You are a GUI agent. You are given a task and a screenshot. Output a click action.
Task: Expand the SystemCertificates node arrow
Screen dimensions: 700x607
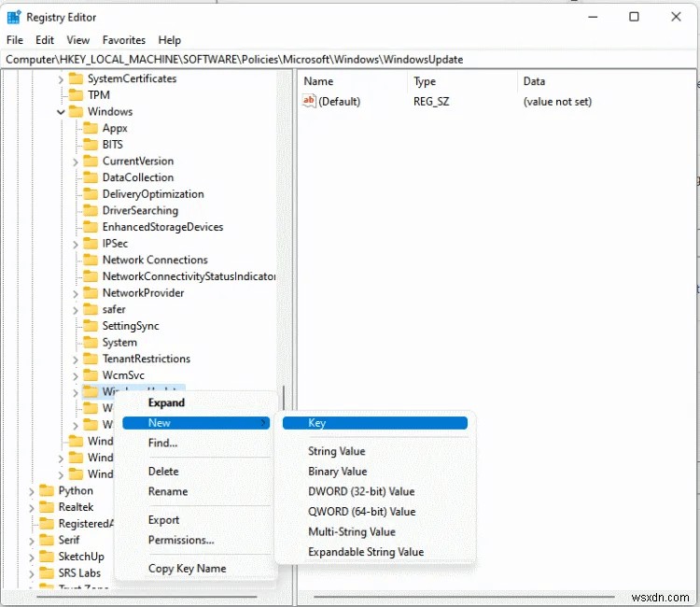tap(62, 79)
